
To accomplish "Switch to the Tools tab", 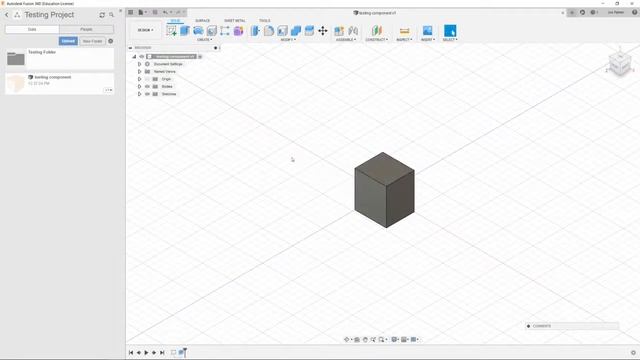I will coord(264,20).
